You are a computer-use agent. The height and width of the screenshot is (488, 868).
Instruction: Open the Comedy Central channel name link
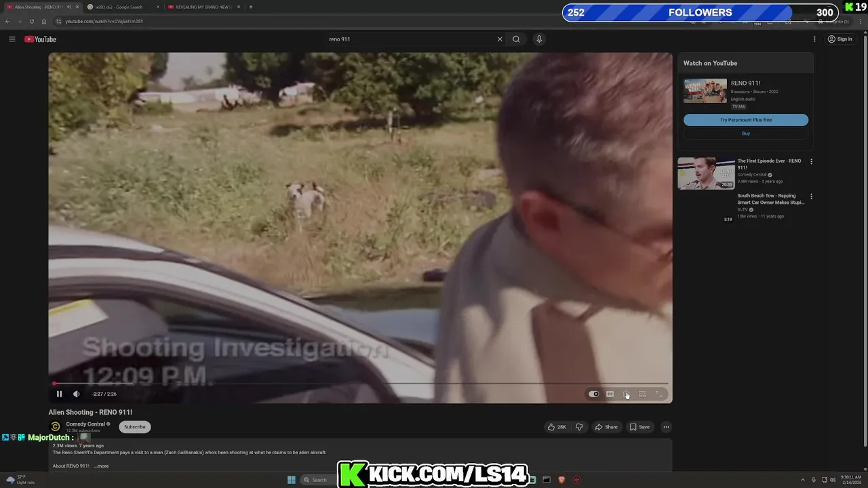tap(85, 424)
